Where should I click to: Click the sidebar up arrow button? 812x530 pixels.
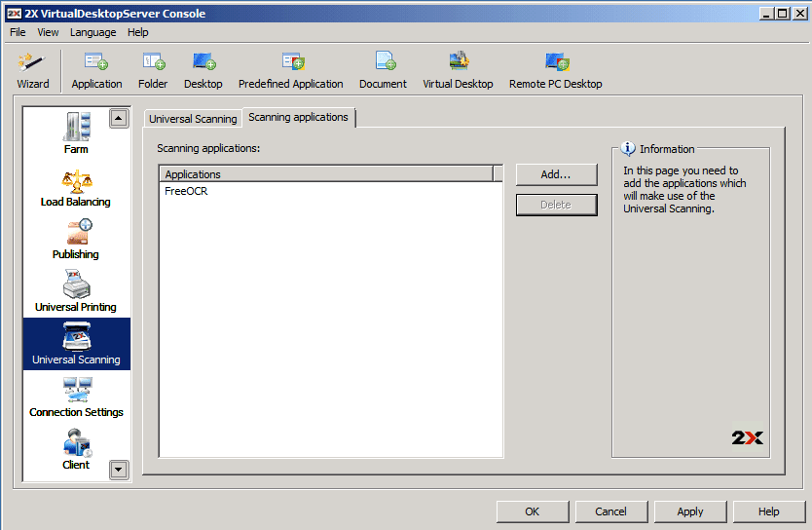point(119,118)
